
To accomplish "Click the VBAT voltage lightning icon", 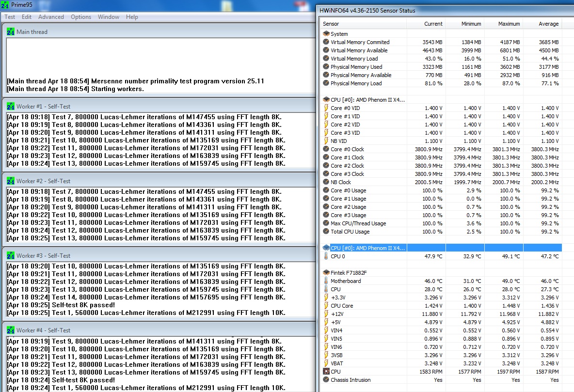I will click(x=326, y=363).
